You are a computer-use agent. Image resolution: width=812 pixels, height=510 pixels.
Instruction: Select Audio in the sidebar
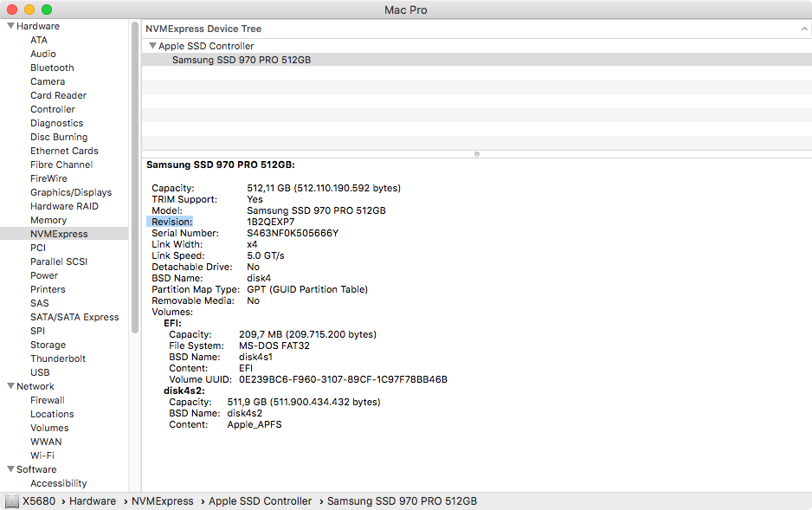pyautogui.click(x=43, y=54)
